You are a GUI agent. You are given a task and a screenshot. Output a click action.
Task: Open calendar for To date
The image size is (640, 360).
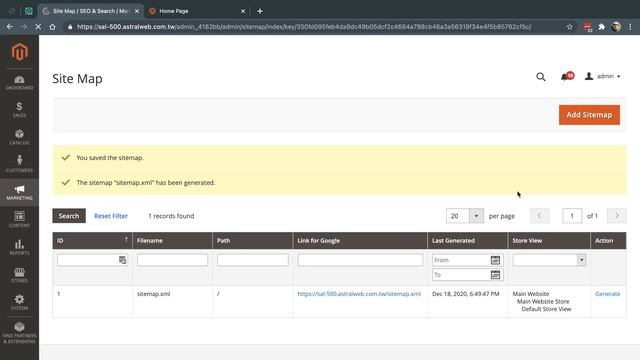(496, 275)
